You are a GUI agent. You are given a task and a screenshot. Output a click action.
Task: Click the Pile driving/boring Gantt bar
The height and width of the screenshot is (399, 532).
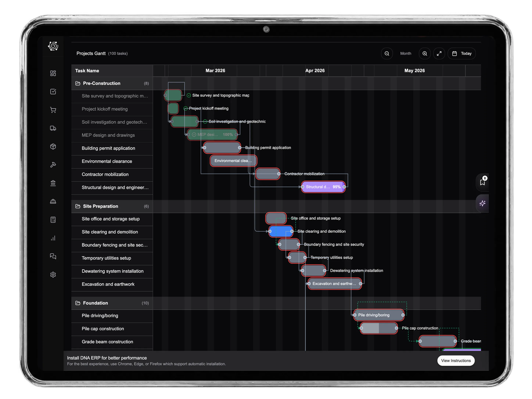click(379, 315)
